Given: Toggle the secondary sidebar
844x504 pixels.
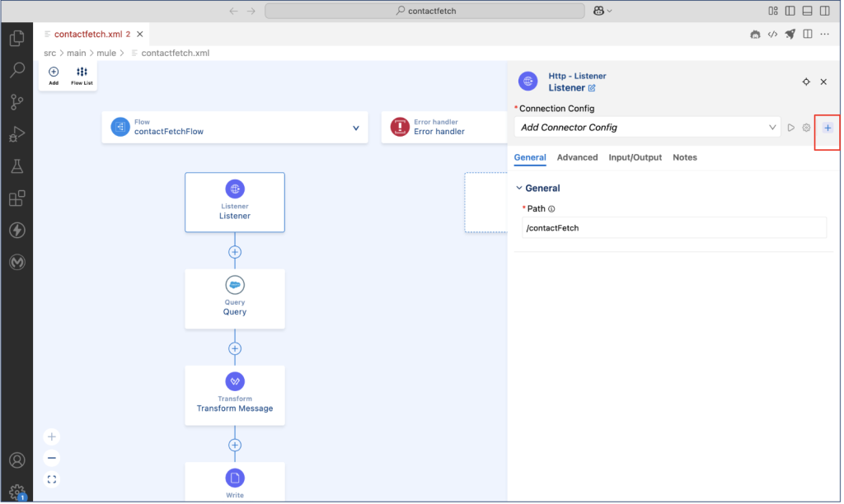Looking at the screenshot, I should (824, 11).
